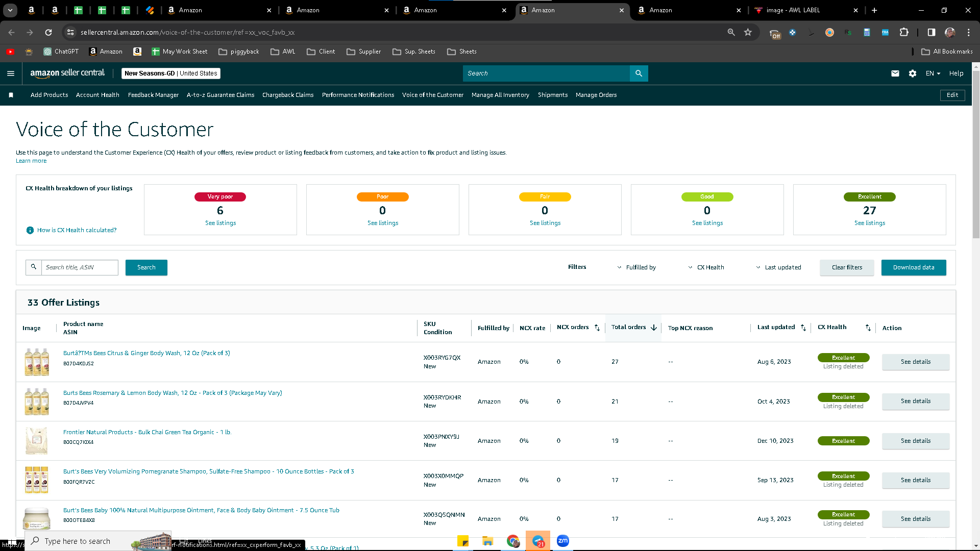The image size is (980, 551).
Task: Click the Excellent green badge in breakdown
Action: 870,197
